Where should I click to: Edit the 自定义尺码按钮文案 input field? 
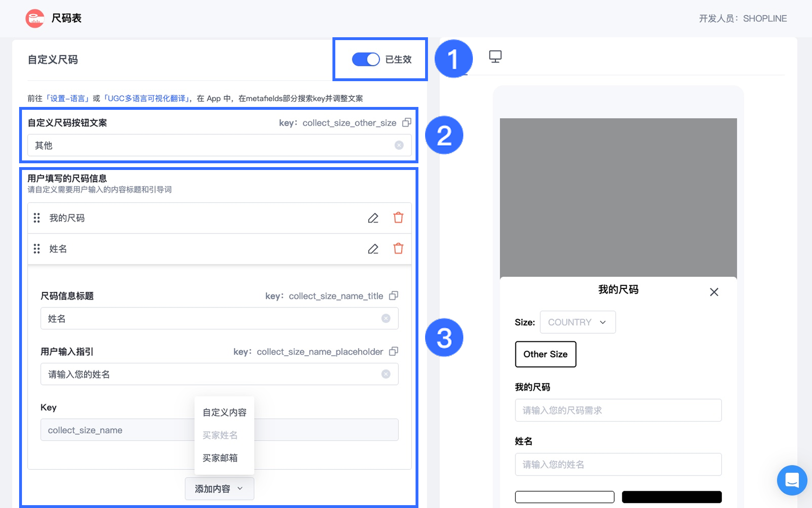tap(219, 145)
